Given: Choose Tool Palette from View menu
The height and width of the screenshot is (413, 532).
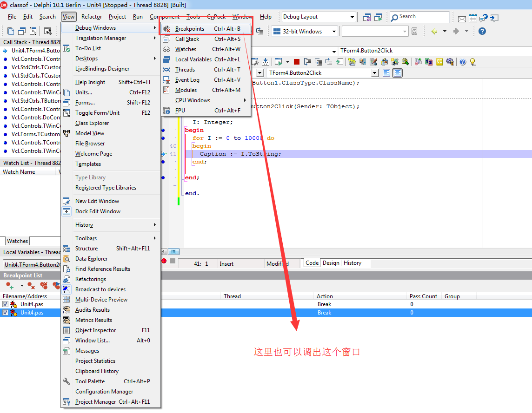Looking at the screenshot, I should coord(110,381).
